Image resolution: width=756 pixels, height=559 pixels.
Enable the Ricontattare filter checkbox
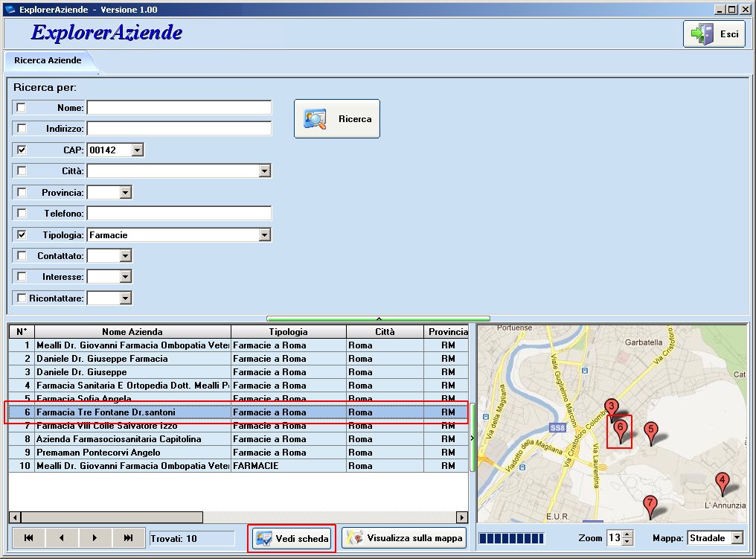[x=22, y=298]
